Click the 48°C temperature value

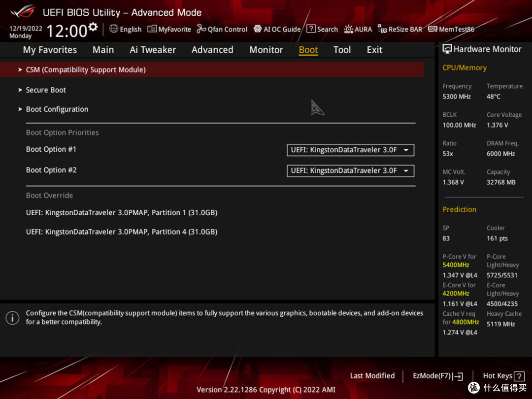[494, 97]
